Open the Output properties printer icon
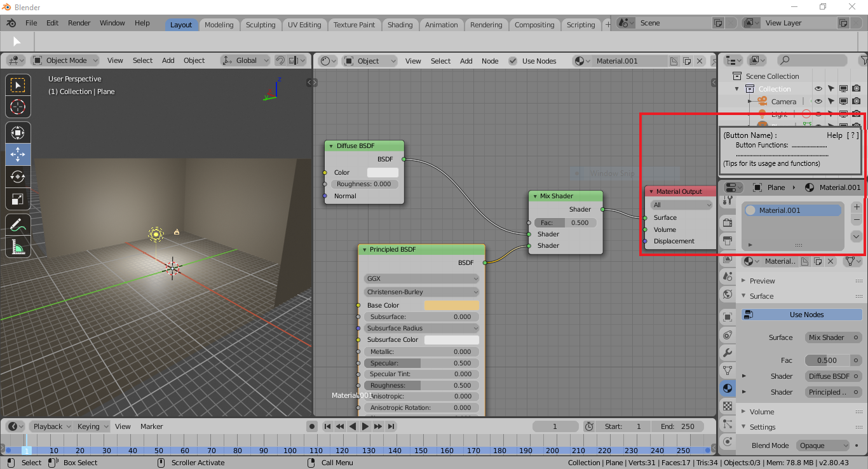Image resolution: width=868 pixels, height=469 pixels. [x=728, y=241]
